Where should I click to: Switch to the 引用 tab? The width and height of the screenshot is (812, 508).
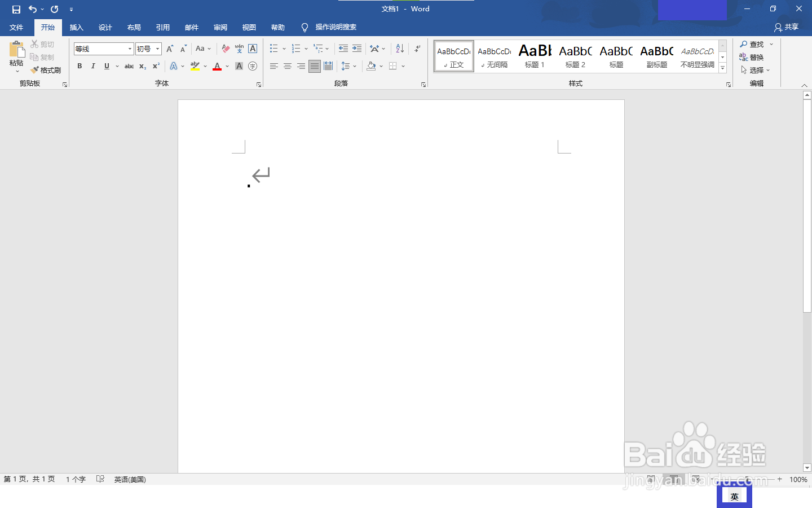coord(163,27)
